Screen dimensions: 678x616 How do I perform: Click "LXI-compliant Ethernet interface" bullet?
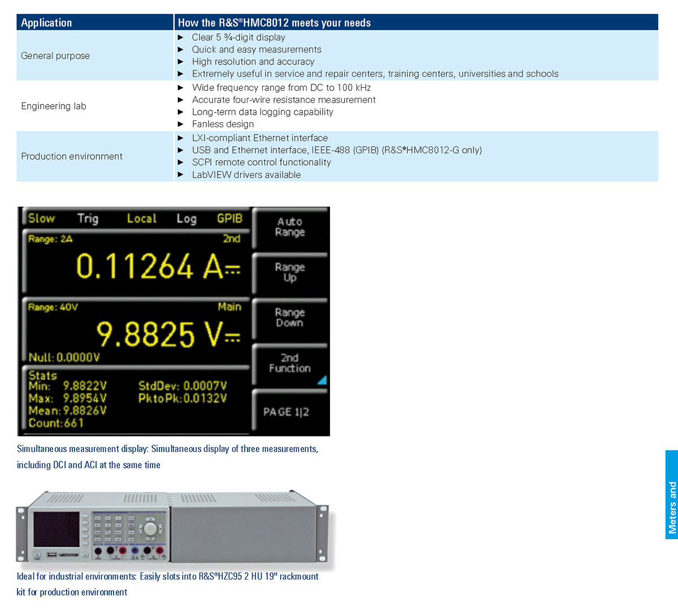pyautogui.click(x=260, y=138)
